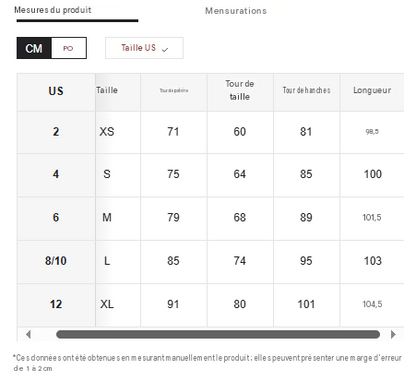Click the M size cell
Image resolution: width=416 pixels, height=381 pixels.
[107, 218]
